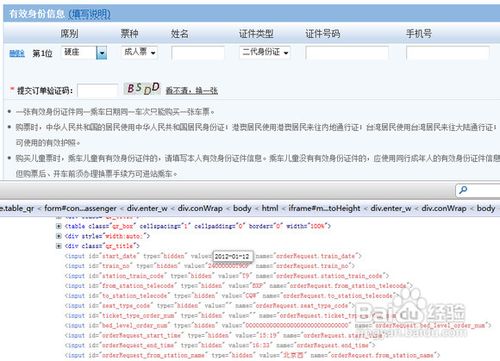Select the input id seat_type_code line
This screenshot has width=500, height=361.
(x=210, y=306)
